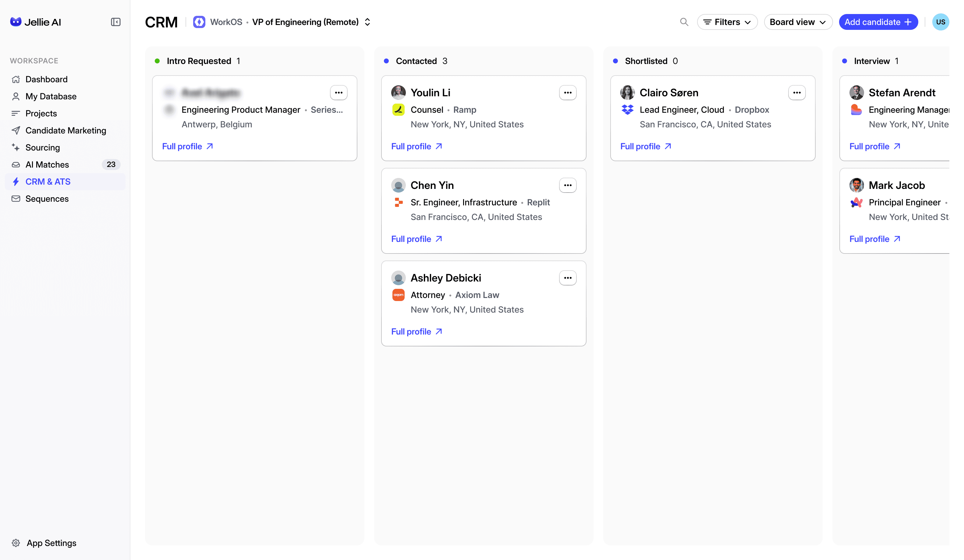
Task: Click the search magnifier icon
Action: click(x=684, y=22)
